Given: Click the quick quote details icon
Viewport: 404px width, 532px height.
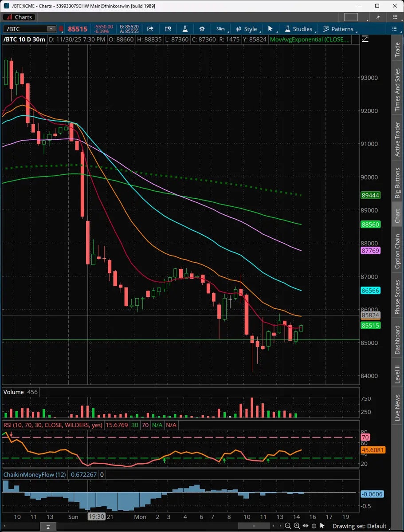Looking at the screenshot, I should tap(168, 29).
